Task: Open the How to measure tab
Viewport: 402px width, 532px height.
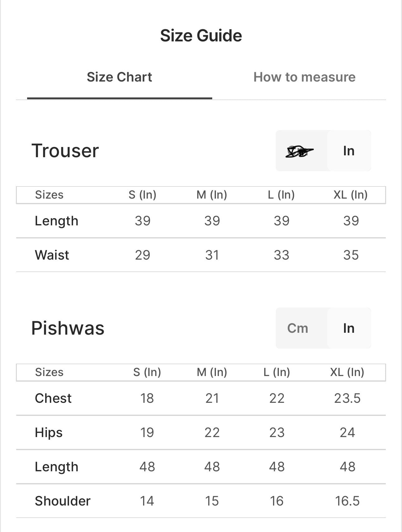Action: (x=304, y=77)
